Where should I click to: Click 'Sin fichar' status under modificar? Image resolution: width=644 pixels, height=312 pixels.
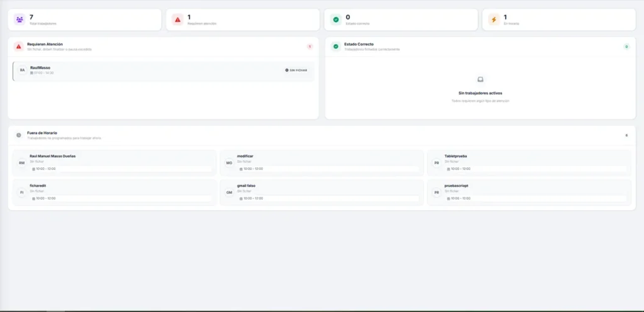[x=244, y=162]
